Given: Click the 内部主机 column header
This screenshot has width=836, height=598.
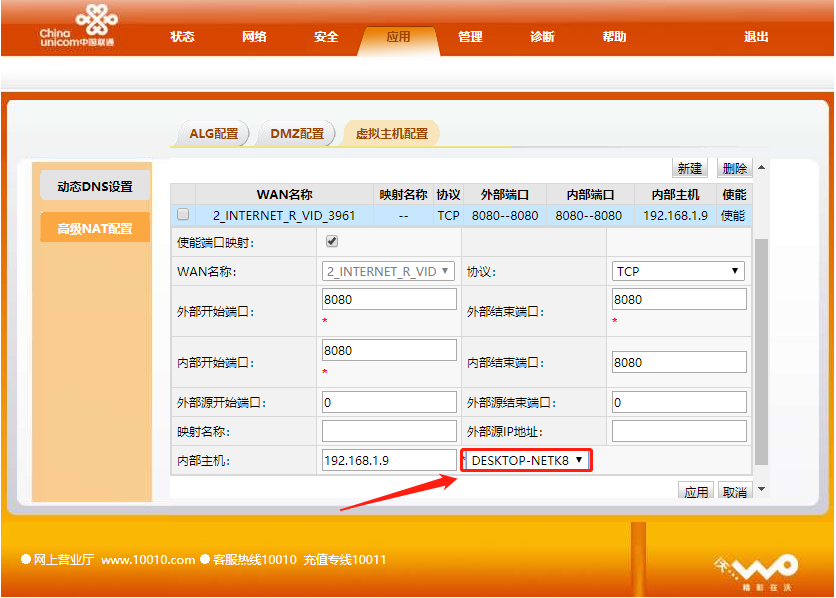Looking at the screenshot, I should (x=675, y=195).
